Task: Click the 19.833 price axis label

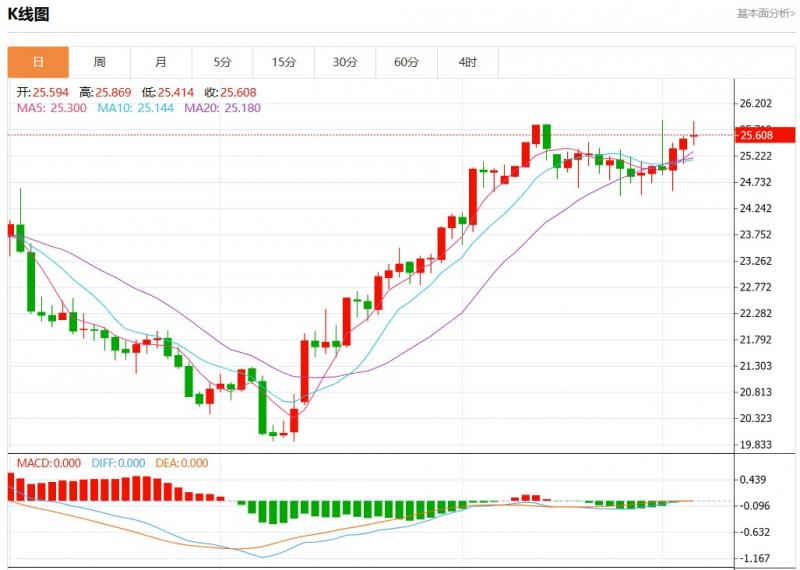Action: click(756, 445)
